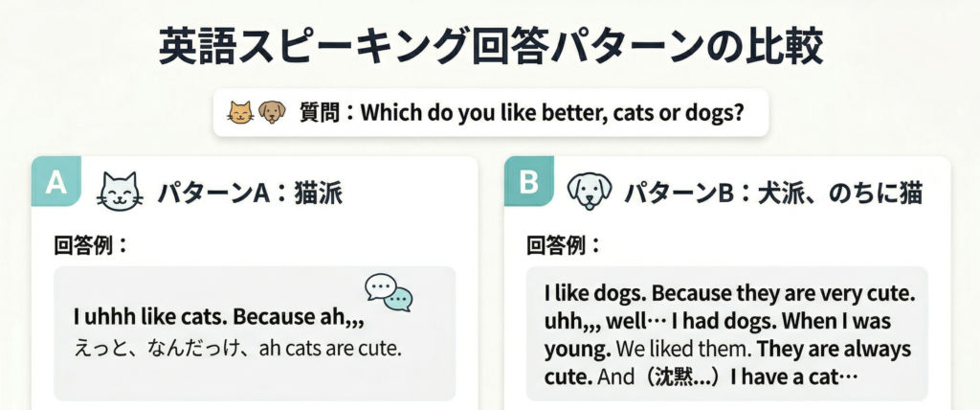Click the 回答例 label under Pattern B

point(564,244)
